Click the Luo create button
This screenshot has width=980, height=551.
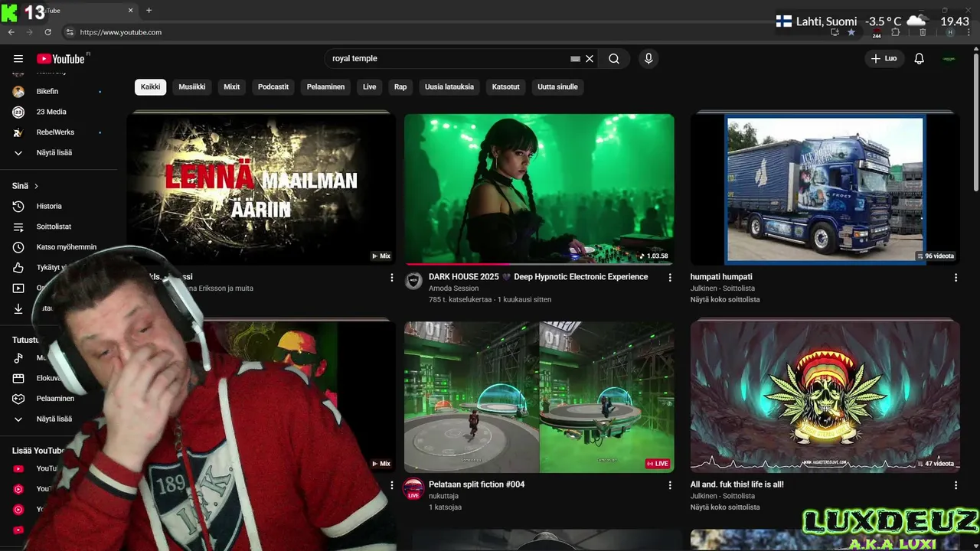(884, 59)
